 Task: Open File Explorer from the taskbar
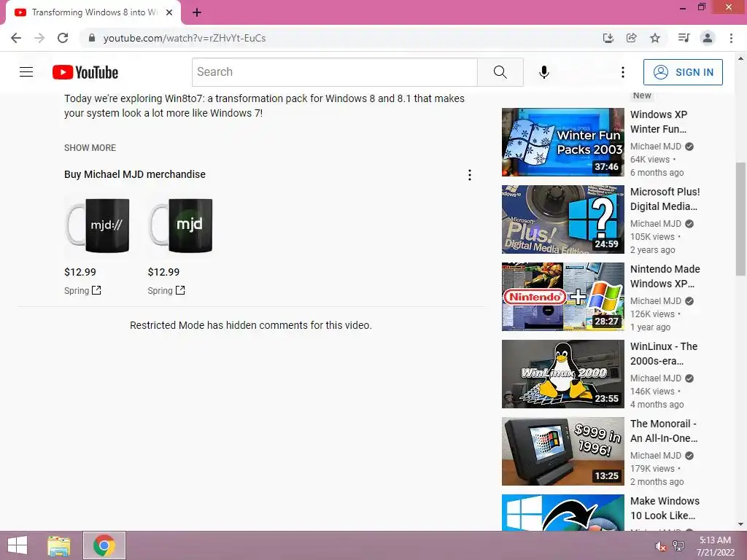point(59,545)
